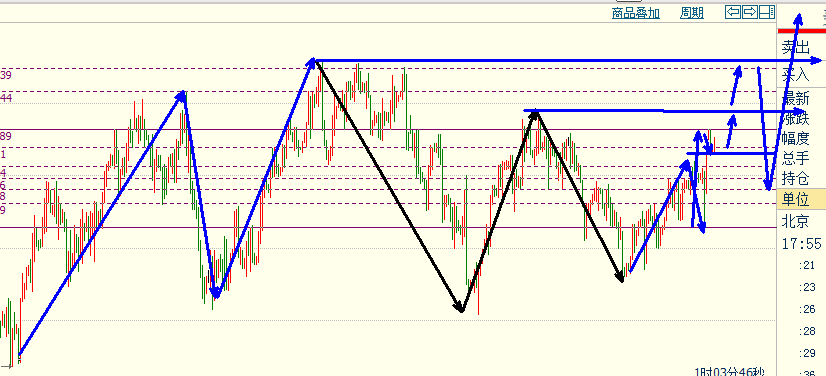The width and height of the screenshot is (826, 376).
Task: Click the 17:55 time entry
Action: tap(802, 243)
